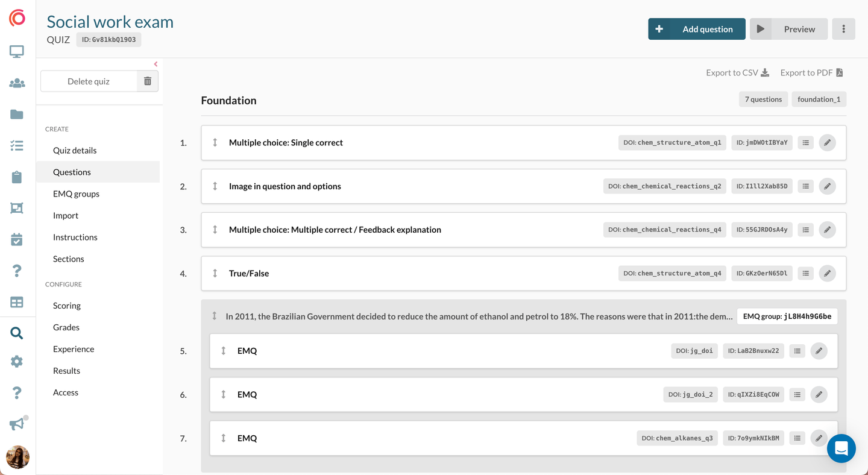Collapse the side panel with red chevron
This screenshot has height=475, width=868.
click(156, 64)
